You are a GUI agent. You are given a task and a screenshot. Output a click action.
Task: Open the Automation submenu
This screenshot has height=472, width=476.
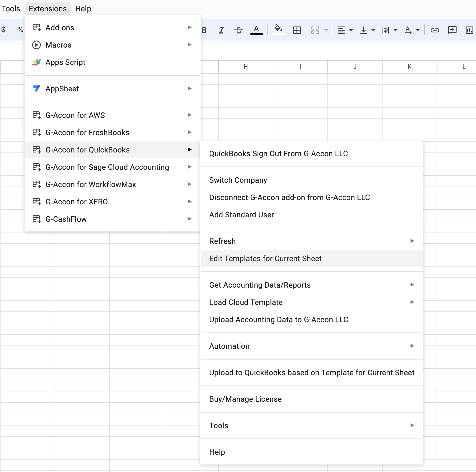coord(312,346)
